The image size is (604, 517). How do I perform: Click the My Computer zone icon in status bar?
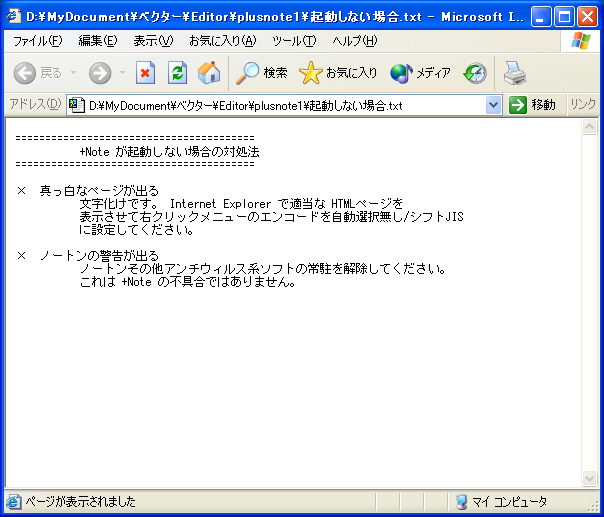click(461, 501)
